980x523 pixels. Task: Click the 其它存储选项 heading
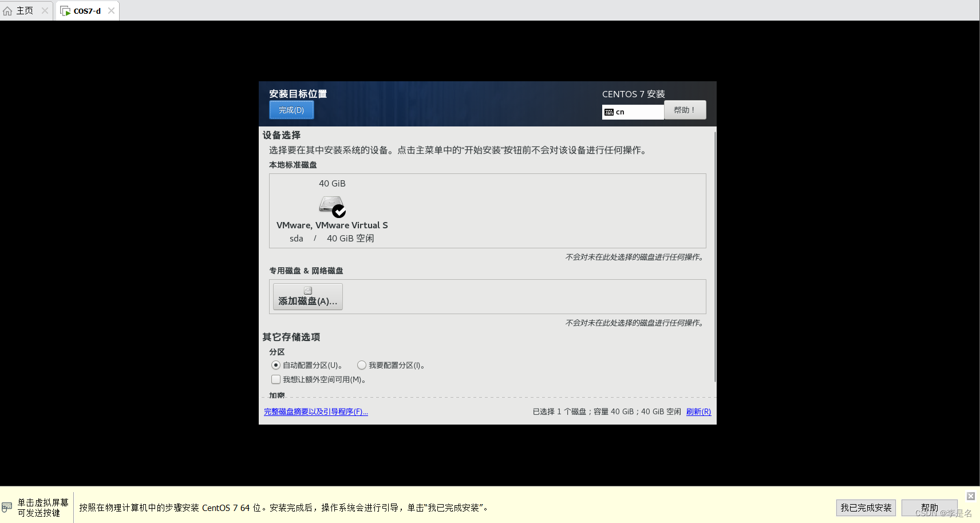click(x=291, y=337)
